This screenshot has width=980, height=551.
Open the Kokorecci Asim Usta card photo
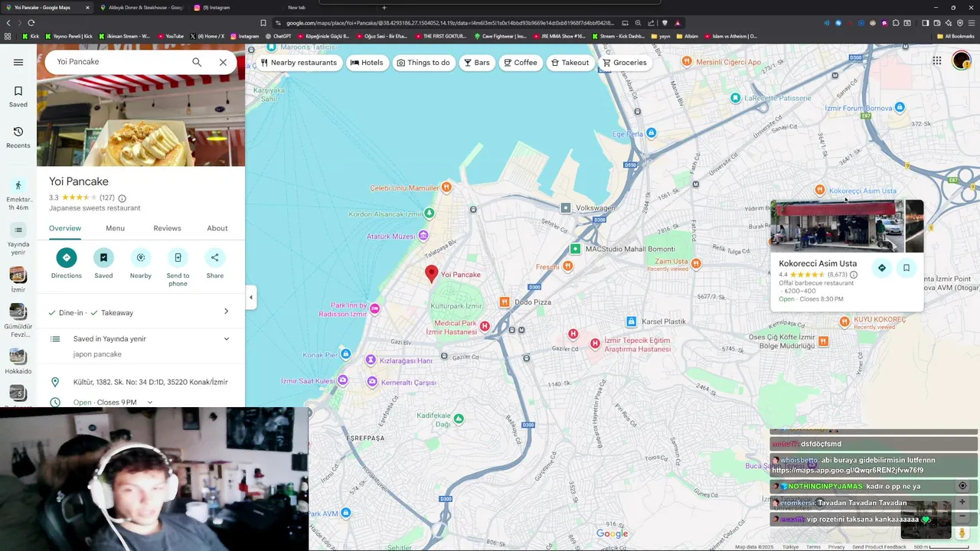click(838, 227)
